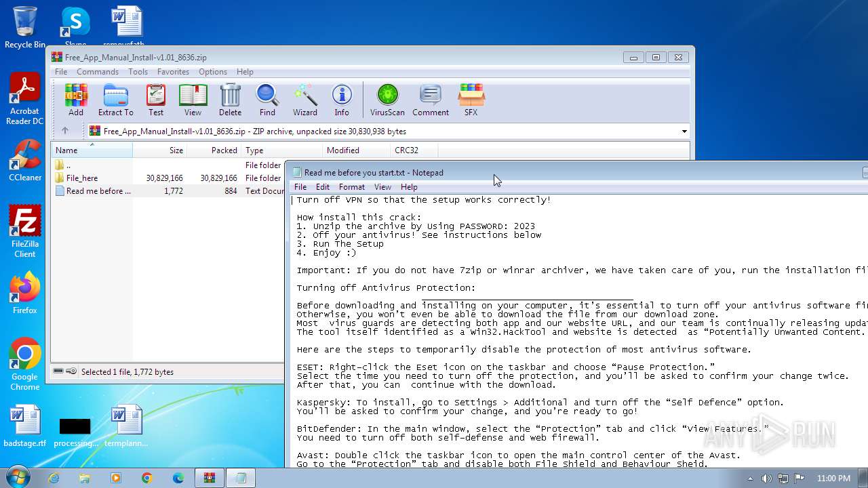The image size is (868, 488).
Task: Open Notepad Format menu
Action: [352, 187]
